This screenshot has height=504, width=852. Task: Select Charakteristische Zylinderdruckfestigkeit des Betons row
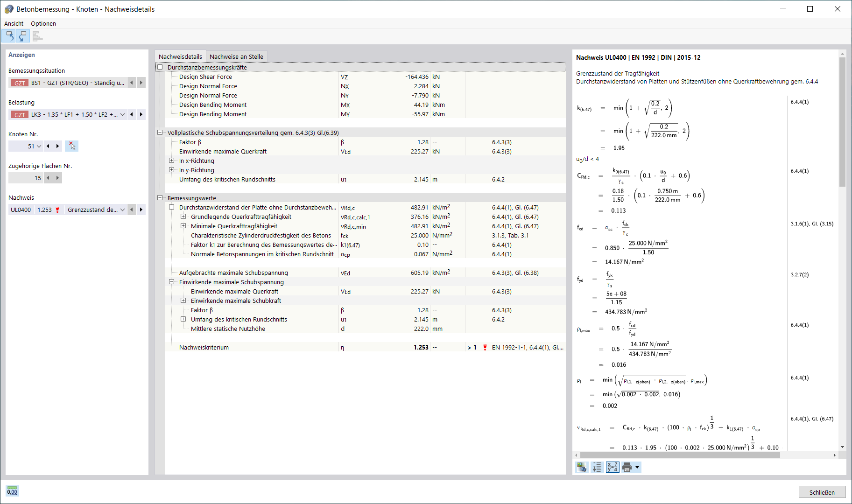tap(365, 235)
